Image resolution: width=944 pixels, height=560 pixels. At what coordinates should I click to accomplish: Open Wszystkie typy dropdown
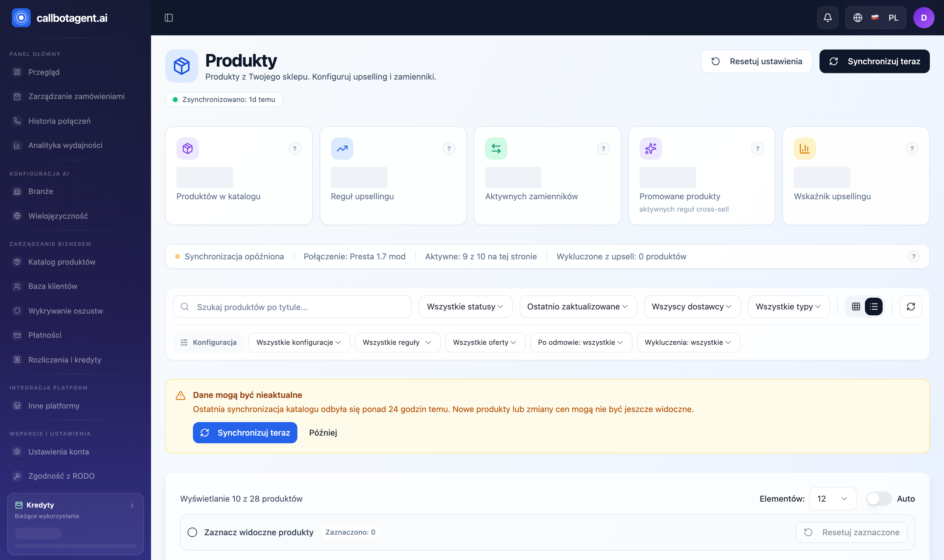coord(789,307)
